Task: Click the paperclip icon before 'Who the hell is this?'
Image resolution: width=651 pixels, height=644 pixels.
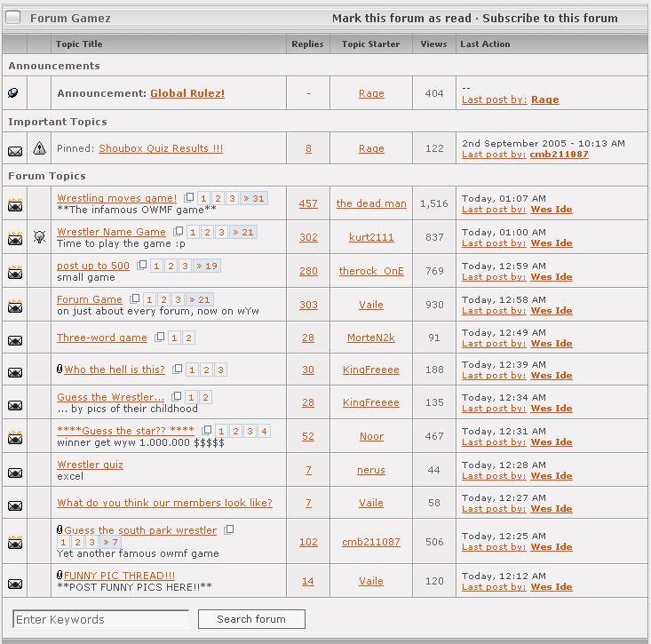Action: 60,370
